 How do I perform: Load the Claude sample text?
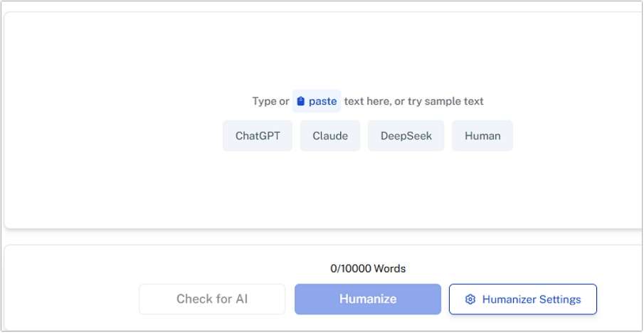[330, 136]
